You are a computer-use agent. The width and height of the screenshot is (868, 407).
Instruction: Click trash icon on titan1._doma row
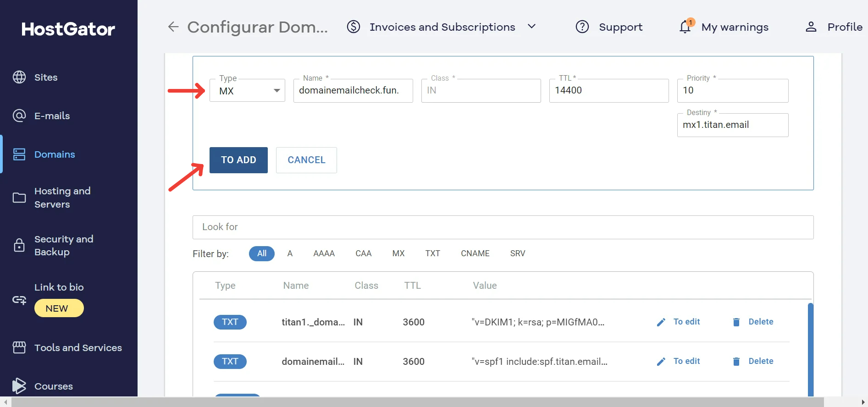(x=736, y=322)
